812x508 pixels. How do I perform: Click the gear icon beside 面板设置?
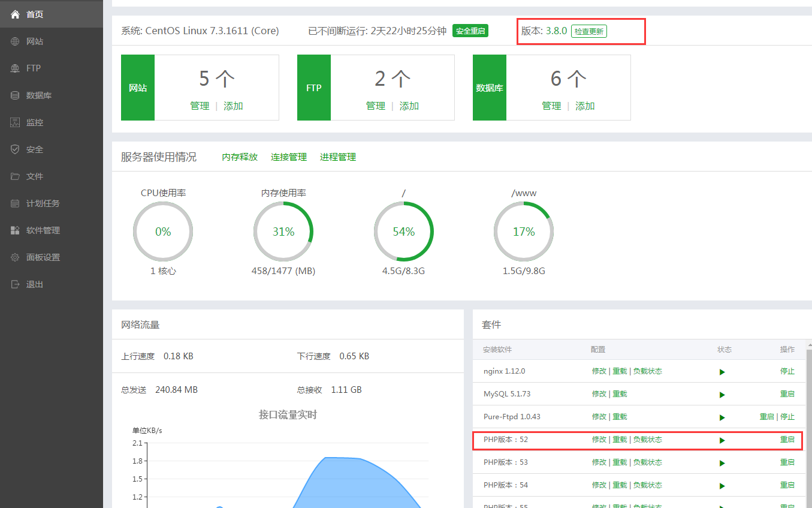pos(15,257)
